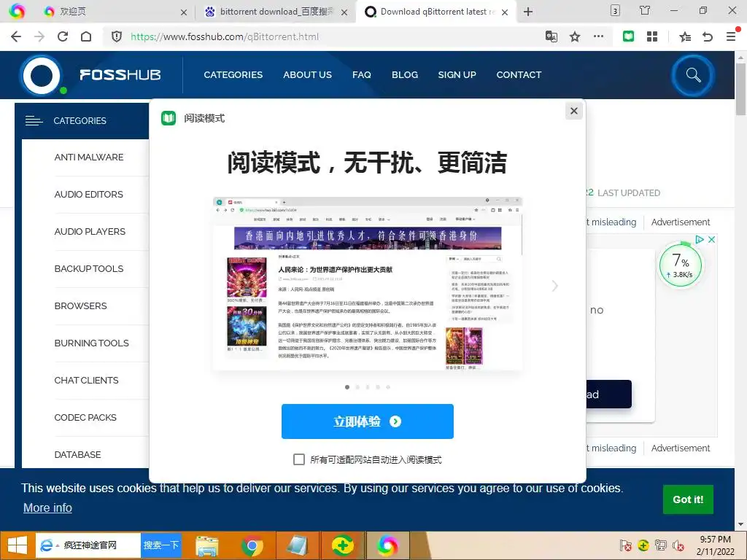Viewport: 747px width, 560px height.
Task: Open the tab count indicator icon
Action: [615, 10]
